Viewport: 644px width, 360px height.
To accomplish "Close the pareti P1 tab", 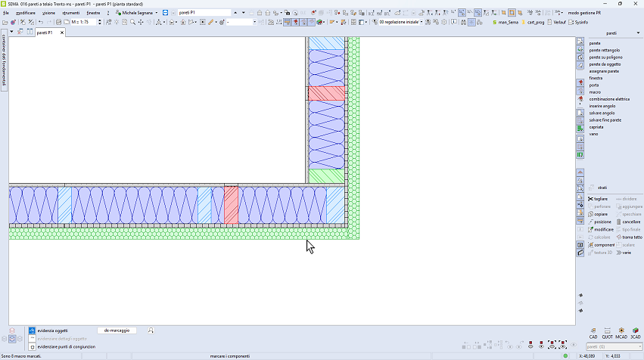I will click(62, 33).
